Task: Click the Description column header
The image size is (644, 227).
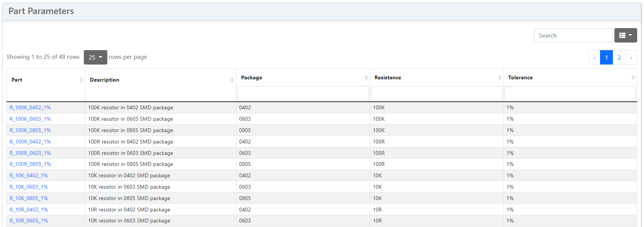Action: (x=105, y=80)
